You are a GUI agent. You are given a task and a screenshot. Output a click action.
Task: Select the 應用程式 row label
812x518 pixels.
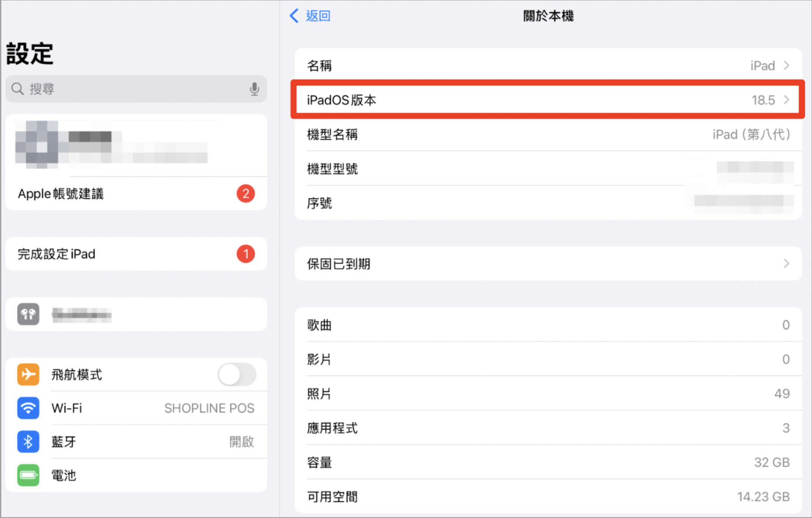pyautogui.click(x=332, y=428)
